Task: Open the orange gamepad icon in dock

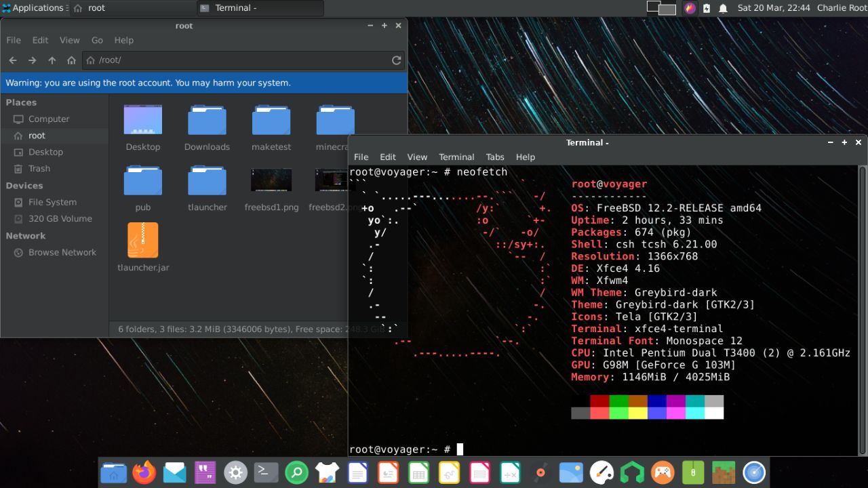Action: click(663, 472)
